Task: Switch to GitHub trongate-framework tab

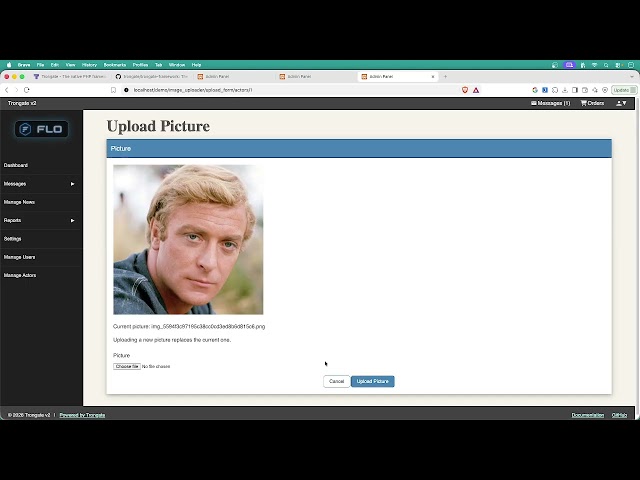Action: coord(152,76)
